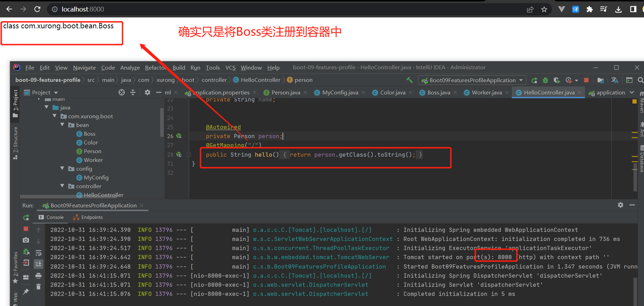Start debugging with the bug icon
644x306 pixels.
pyautogui.click(x=545, y=80)
